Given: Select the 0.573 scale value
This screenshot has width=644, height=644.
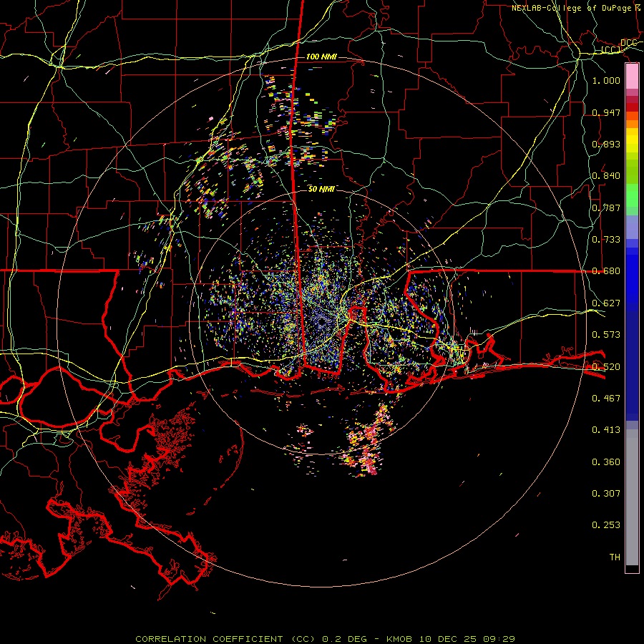Looking at the screenshot, I should pyautogui.click(x=606, y=334).
